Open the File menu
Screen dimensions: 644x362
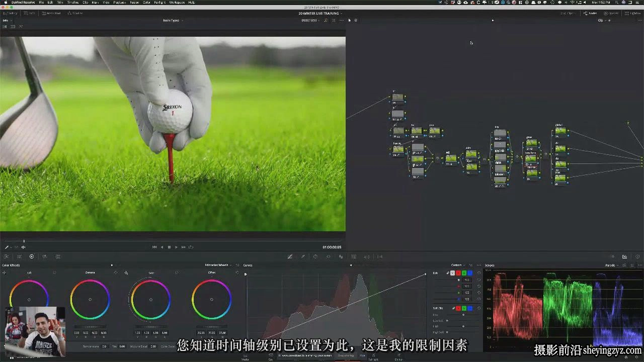point(41,3)
